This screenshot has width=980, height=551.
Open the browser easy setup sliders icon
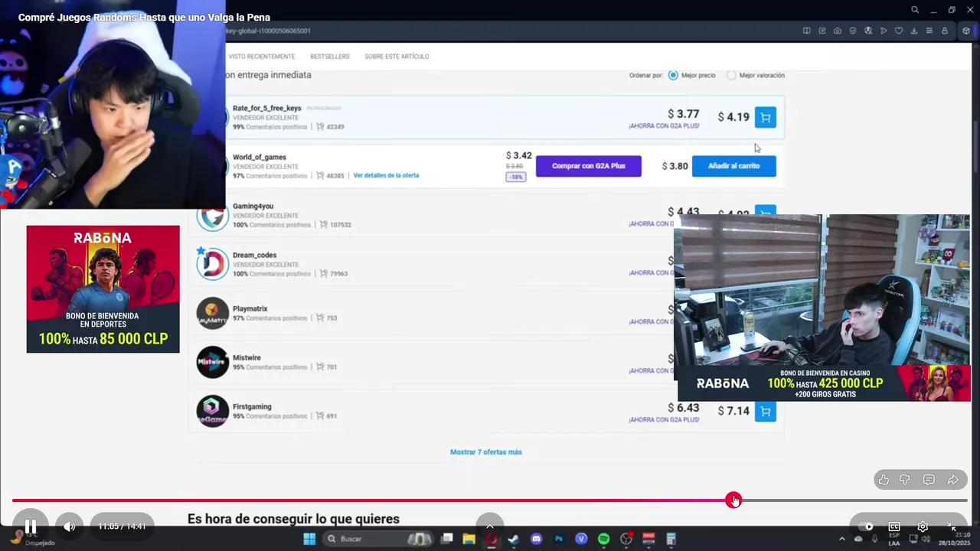(929, 31)
